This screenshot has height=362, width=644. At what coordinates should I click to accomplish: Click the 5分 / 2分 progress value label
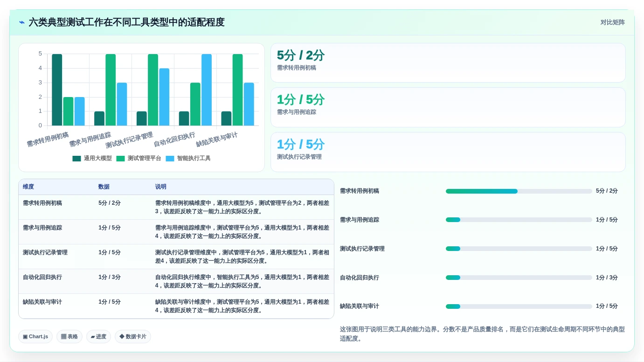click(x=607, y=191)
